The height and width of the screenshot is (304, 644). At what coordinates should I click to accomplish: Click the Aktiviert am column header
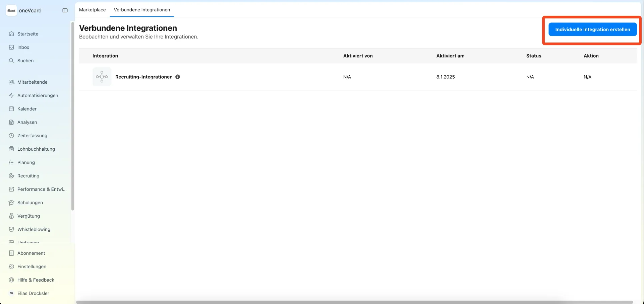[x=450, y=56]
